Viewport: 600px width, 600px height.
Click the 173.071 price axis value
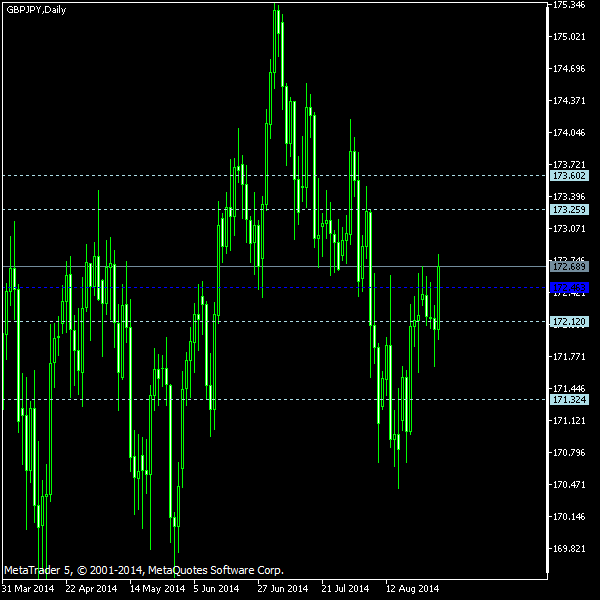(x=569, y=229)
